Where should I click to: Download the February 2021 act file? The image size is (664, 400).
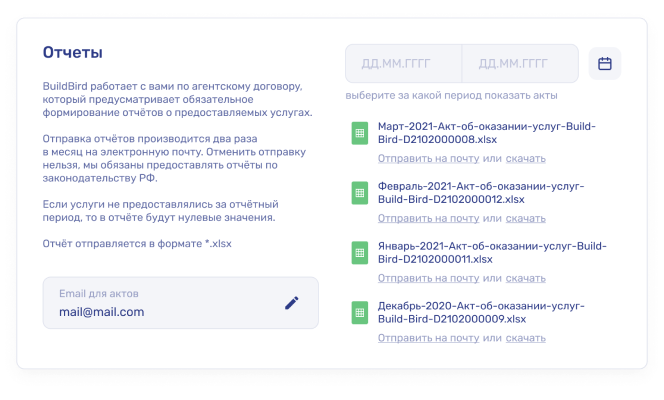(525, 218)
